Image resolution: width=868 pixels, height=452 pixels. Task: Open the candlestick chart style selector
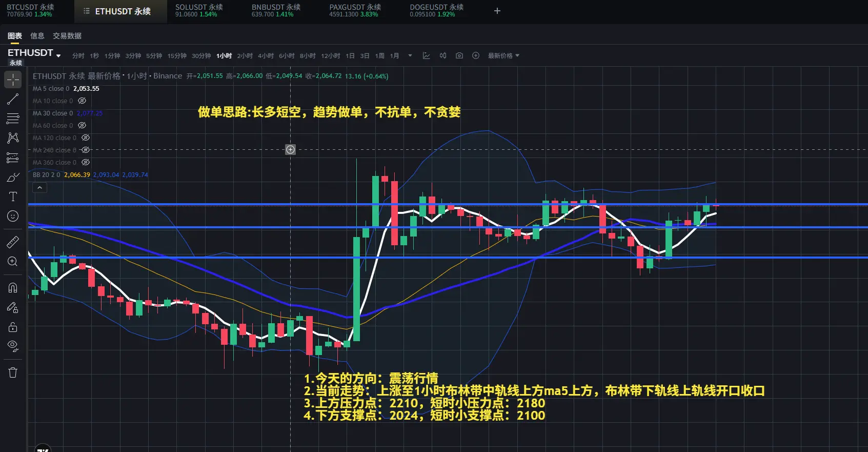pyautogui.click(x=443, y=55)
